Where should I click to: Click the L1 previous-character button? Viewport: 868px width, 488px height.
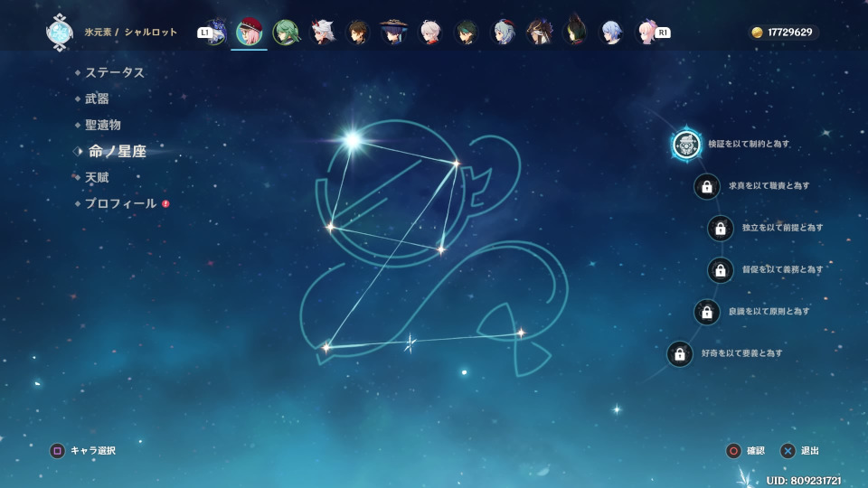tap(205, 33)
